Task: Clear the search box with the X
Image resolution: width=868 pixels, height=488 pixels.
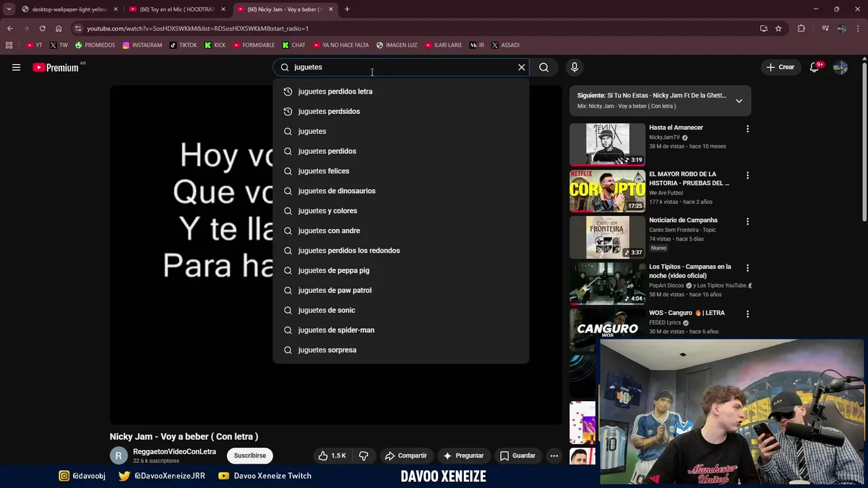Action: point(521,67)
